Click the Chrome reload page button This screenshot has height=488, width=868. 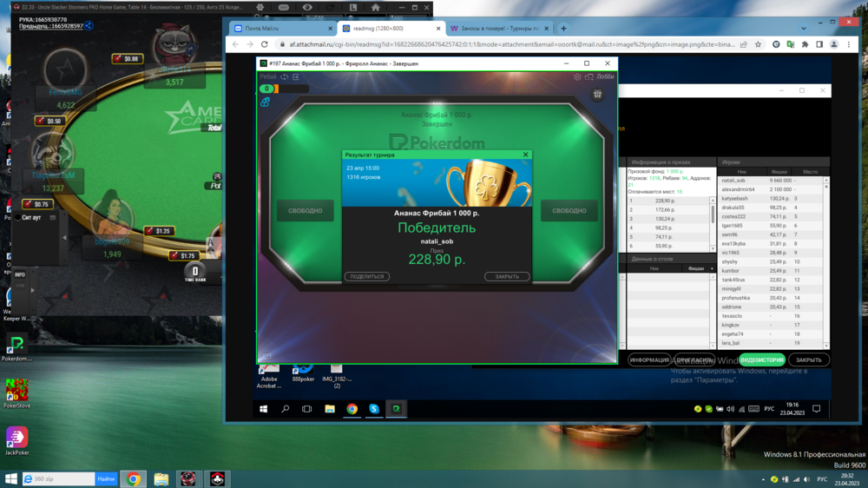264,44
